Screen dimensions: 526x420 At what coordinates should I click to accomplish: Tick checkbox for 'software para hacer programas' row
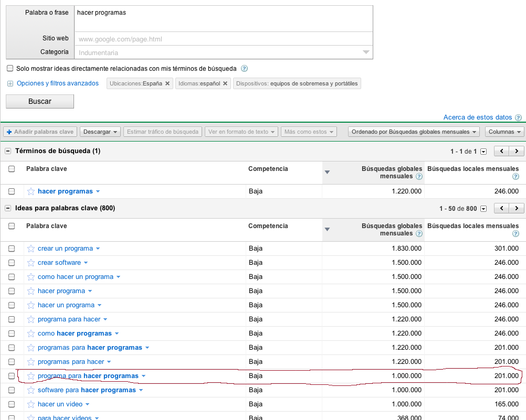(x=12, y=390)
